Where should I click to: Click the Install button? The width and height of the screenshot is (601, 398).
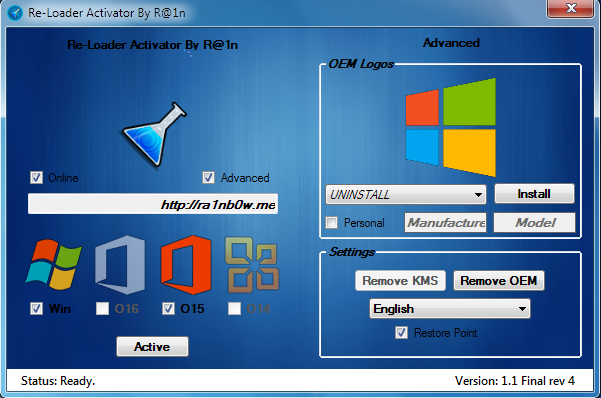coord(534,194)
